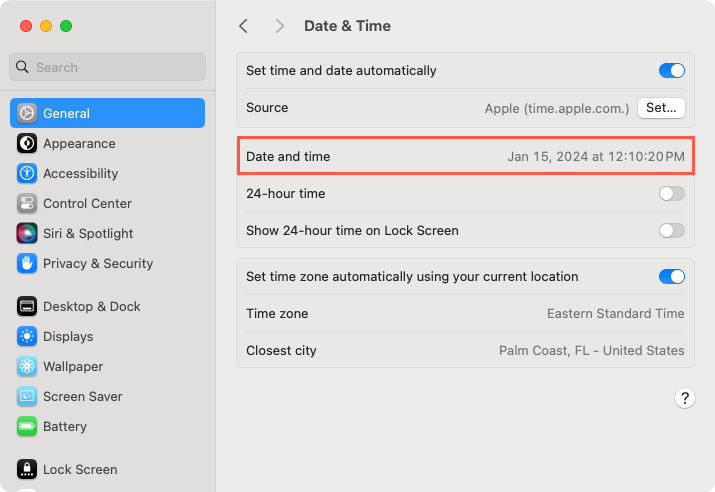The width and height of the screenshot is (715, 492).
Task: Select General in the sidebar
Action: pyautogui.click(x=108, y=113)
